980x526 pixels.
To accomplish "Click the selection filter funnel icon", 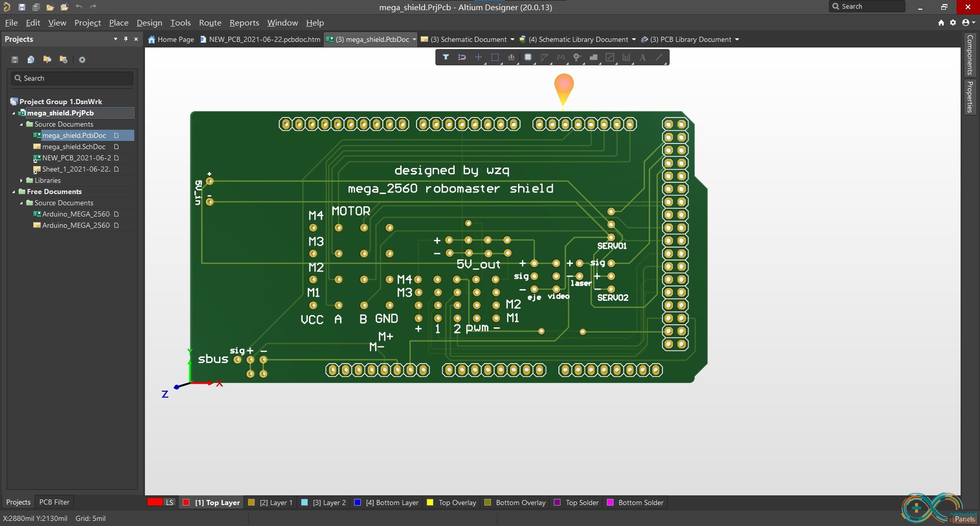I will [x=446, y=57].
